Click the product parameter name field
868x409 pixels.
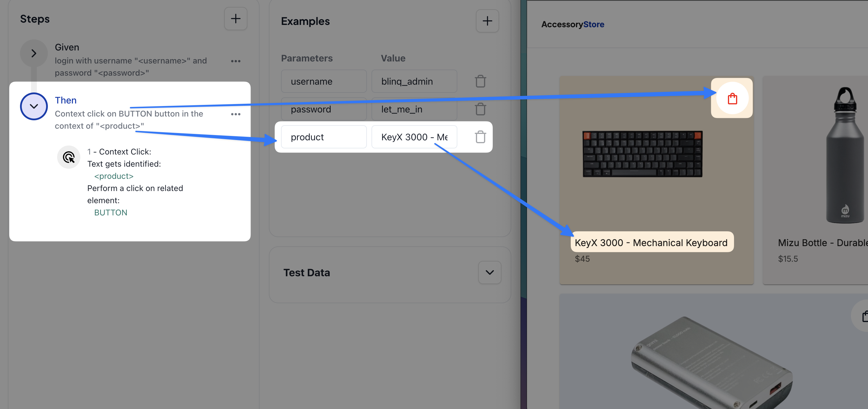click(x=323, y=137)
